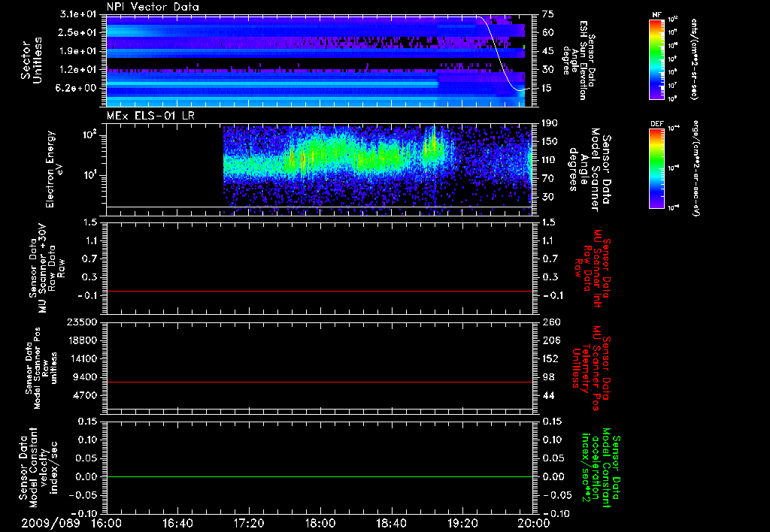
Task: Click the red line in the MU Scanner +30V panel
Action: (x=320, y=291)
